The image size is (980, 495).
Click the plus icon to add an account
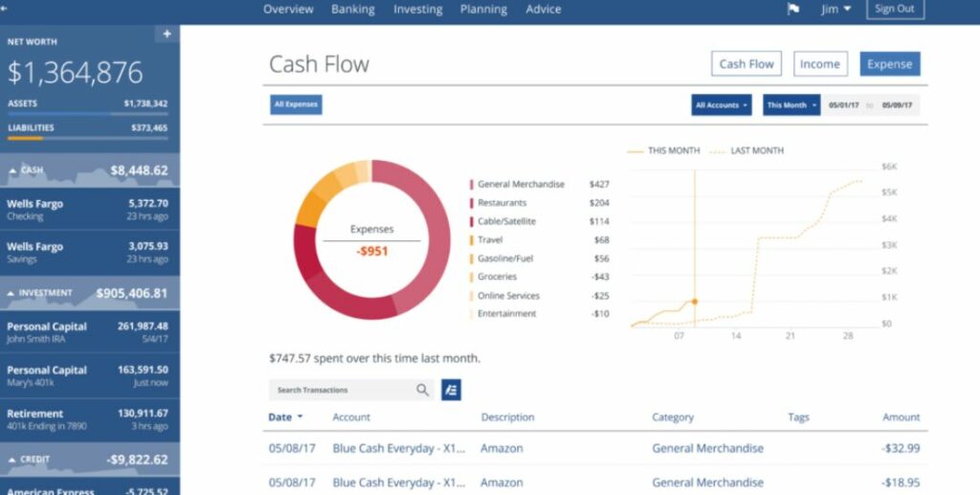[x=167, y=34]
